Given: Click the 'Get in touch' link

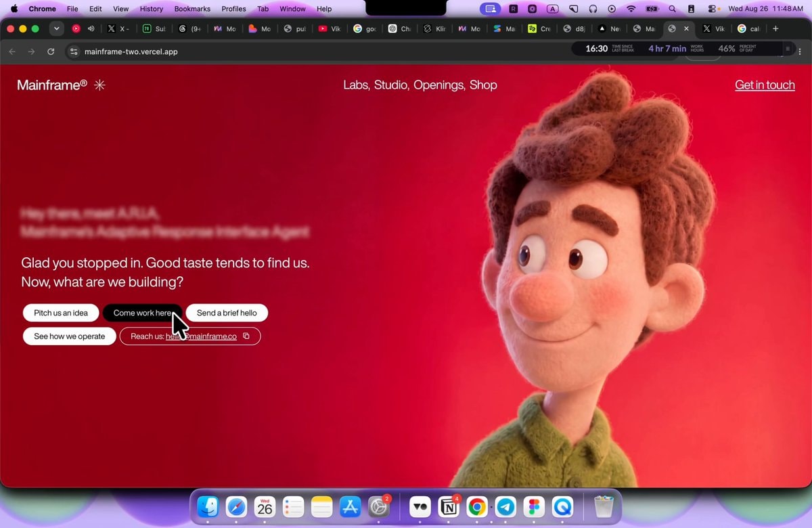Looking at the screenshot, I should (x=765, y=85).
